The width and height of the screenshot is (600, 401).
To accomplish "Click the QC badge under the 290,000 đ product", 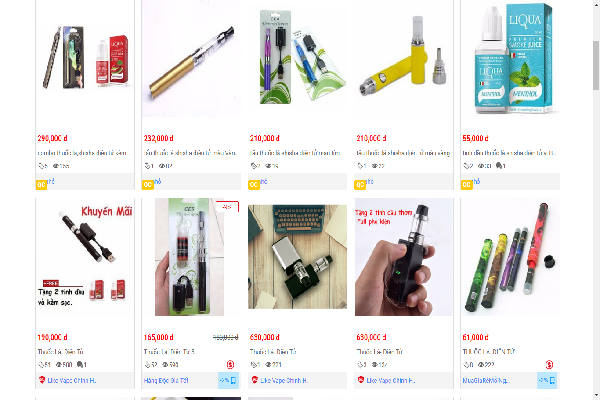I will pyautogui.click(x=41, y=185).
